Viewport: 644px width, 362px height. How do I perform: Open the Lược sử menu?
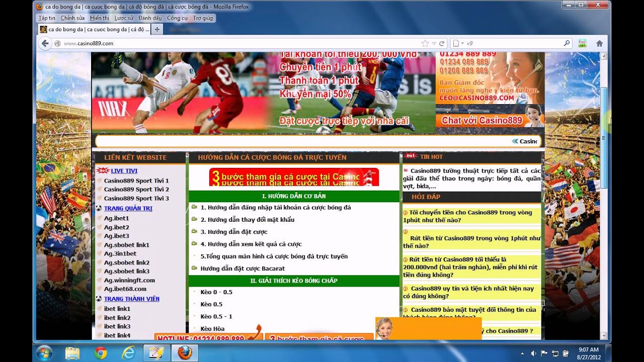124,18
